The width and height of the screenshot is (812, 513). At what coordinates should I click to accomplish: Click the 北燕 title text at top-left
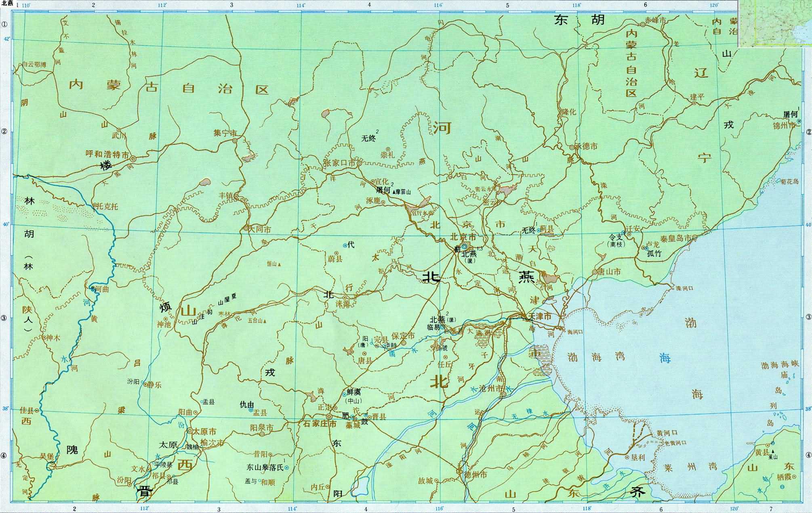click(7, 3)
